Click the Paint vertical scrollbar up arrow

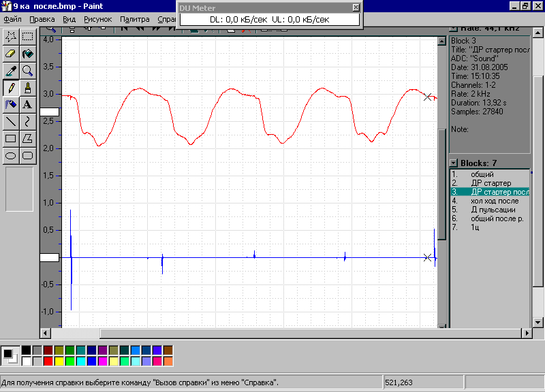tap(538, 33)
